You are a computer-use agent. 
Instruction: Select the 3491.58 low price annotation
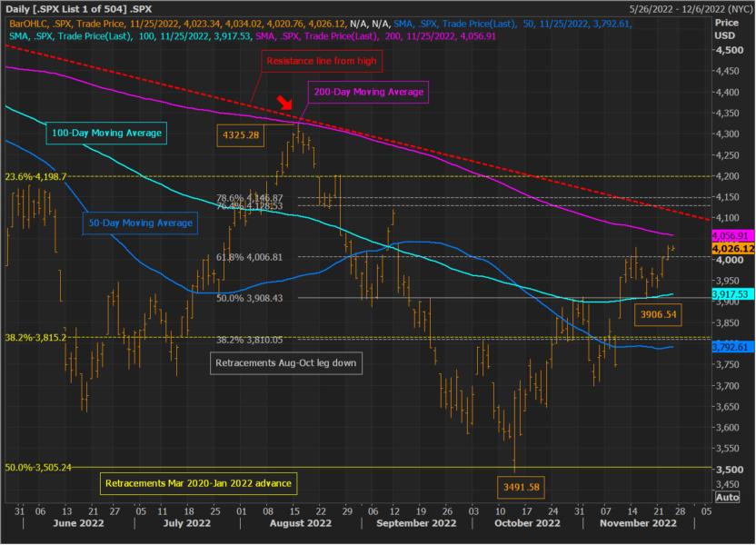coord(522,487)
